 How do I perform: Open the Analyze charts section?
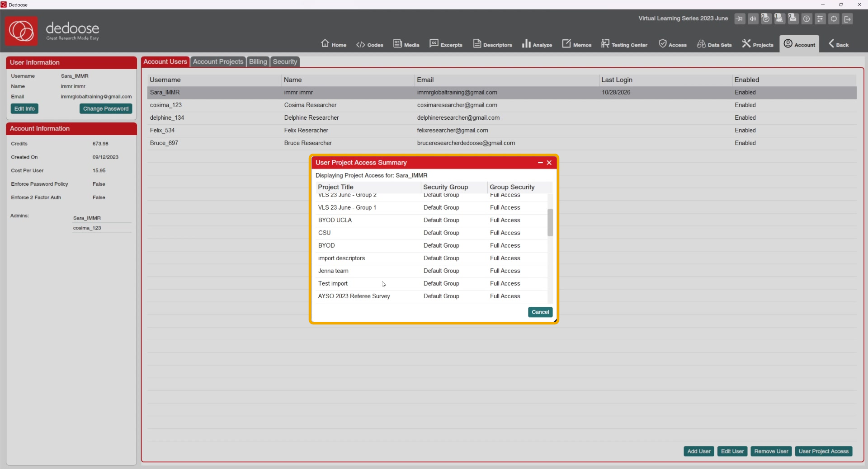tap(537, 44)
